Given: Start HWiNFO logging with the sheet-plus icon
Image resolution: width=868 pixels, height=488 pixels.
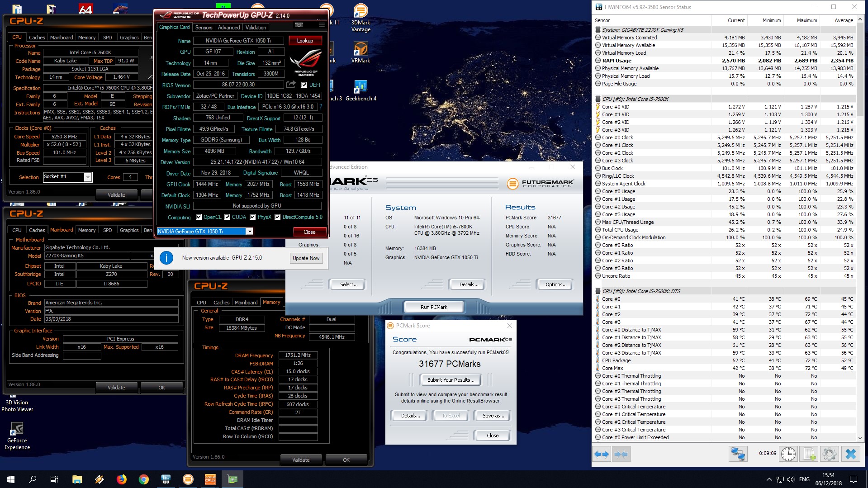Looking at the screenshot, I should (x=810, y=454).
